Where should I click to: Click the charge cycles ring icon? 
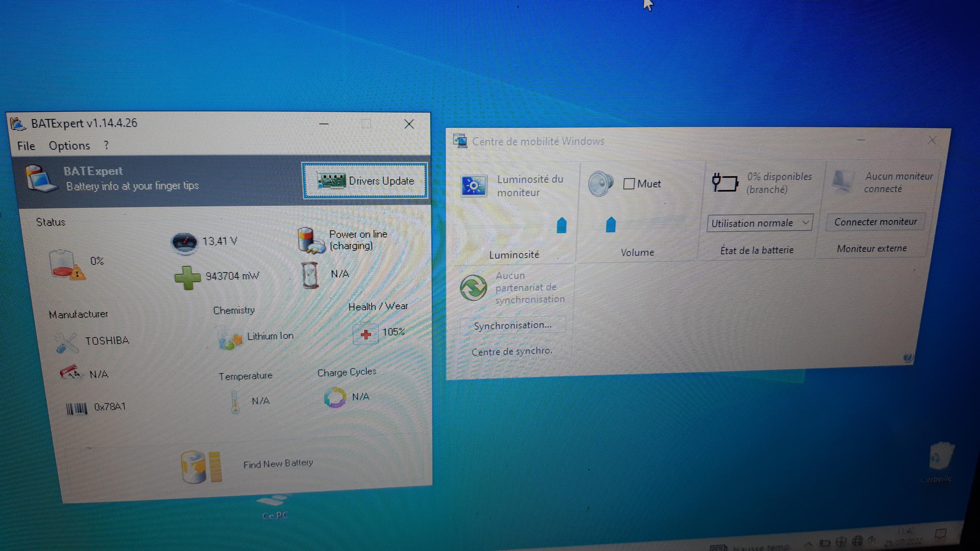click(x=335, y=397)
